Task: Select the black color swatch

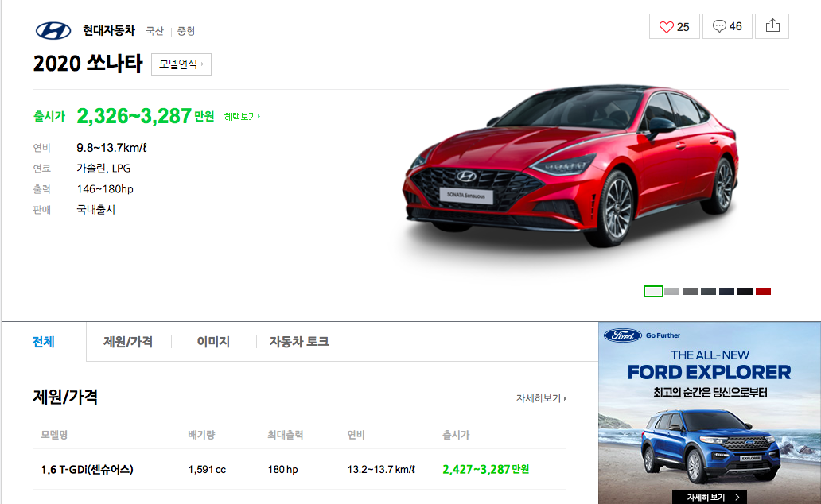Action: click(745, 292)
